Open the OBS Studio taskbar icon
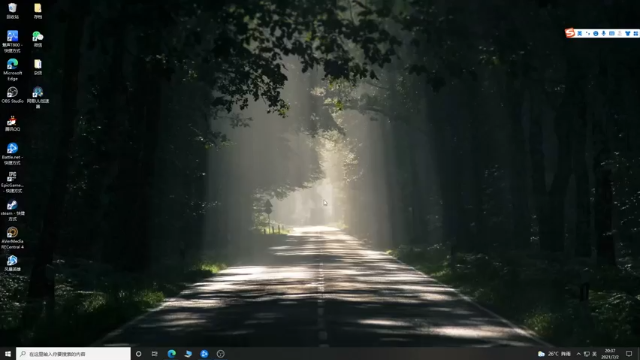Image resolution: width=640 pixels, height=360 pixels. (x=220, y=354)
